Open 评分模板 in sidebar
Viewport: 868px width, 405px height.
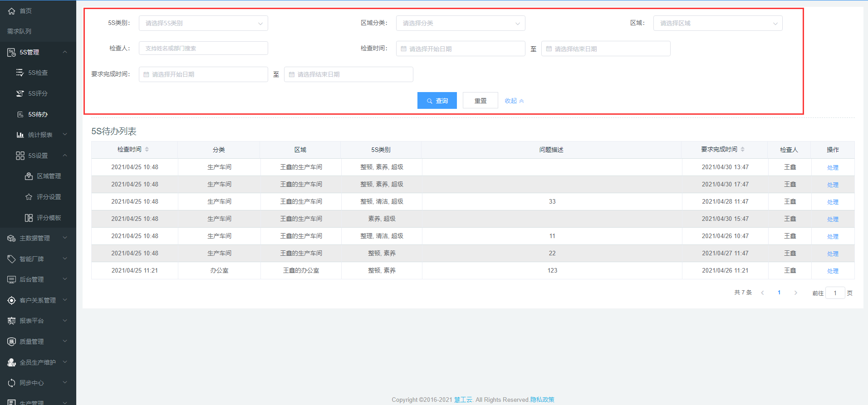49,218
